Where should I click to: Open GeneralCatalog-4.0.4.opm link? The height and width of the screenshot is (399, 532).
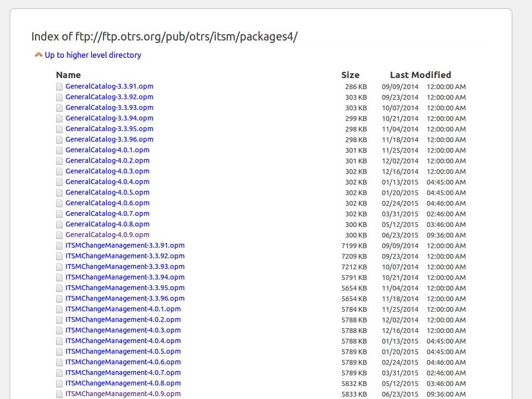[107, 182]
